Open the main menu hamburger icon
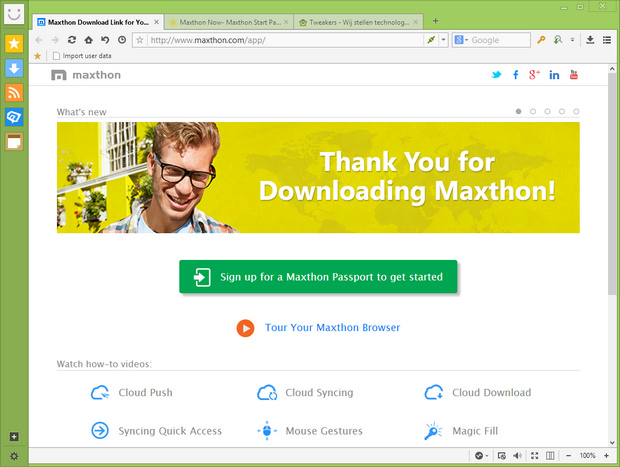Image resolution: width=620 pixels, height=467 pixels. [607, 40]
